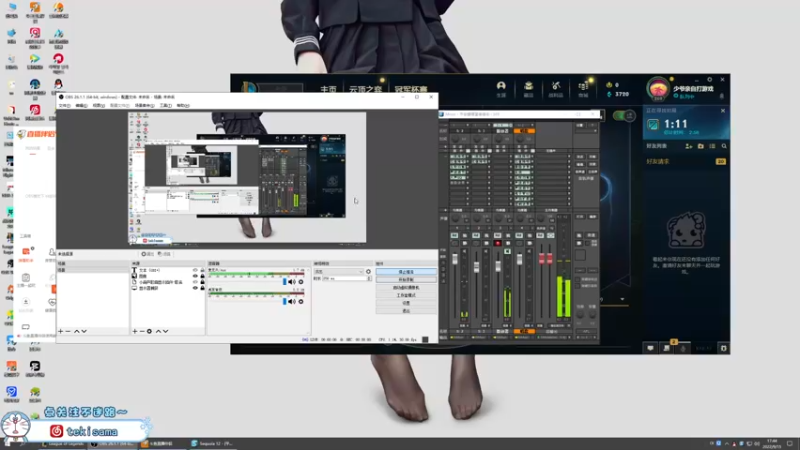Open 商城 store icon in League client

[583, 89]
